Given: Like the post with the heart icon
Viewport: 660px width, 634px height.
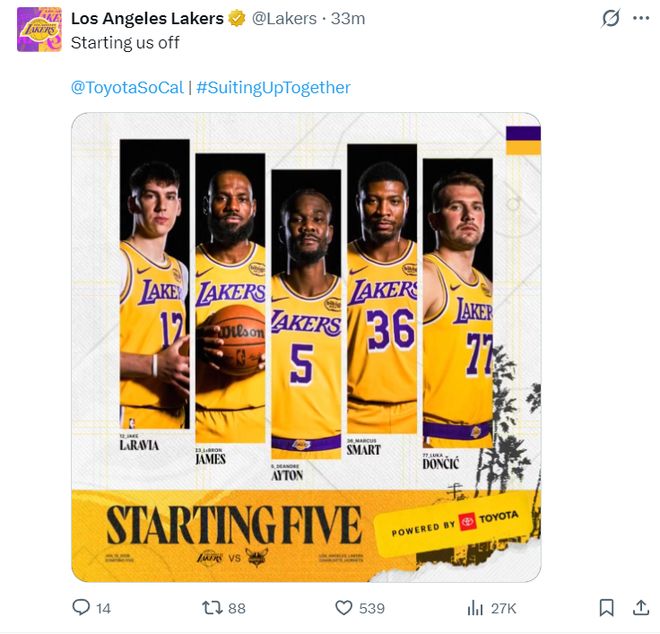Looking at the screenshot, I should pyautogui.click(x=344, y=607).
